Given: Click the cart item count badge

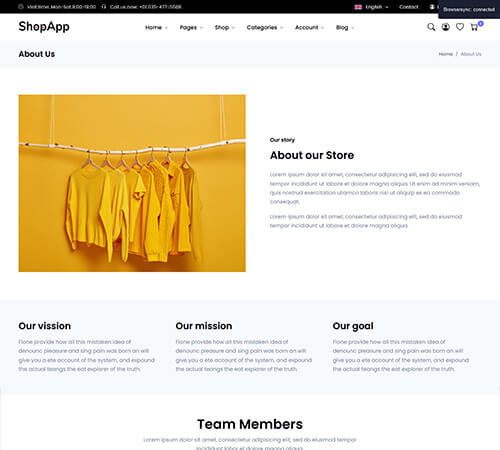Looking at the screenshot, I should (x=480, y=23).
